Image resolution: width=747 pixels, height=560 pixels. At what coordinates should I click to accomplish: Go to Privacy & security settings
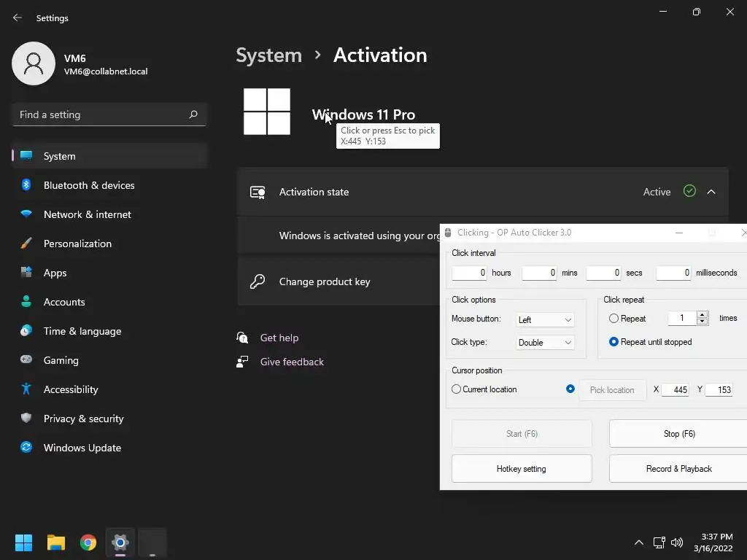[x=109, y=419]
